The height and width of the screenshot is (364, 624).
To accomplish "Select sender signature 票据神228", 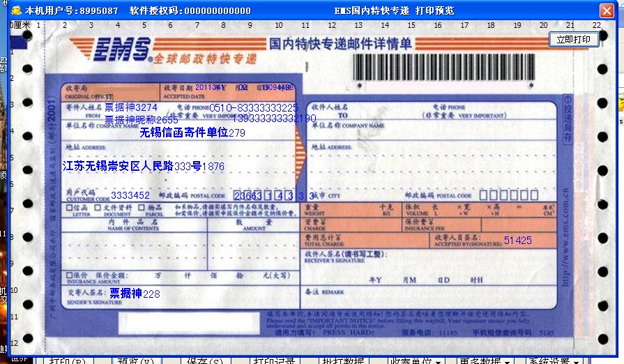I will (x=135, y=294).
